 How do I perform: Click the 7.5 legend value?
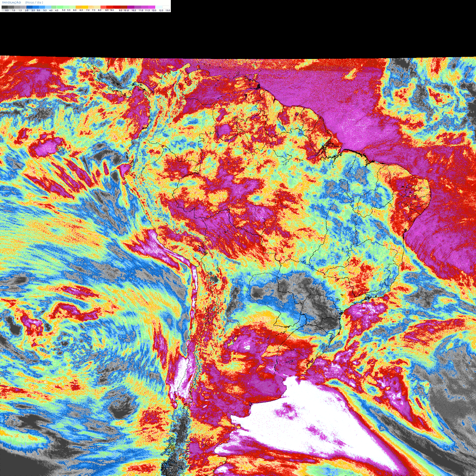tap(94, 10)
